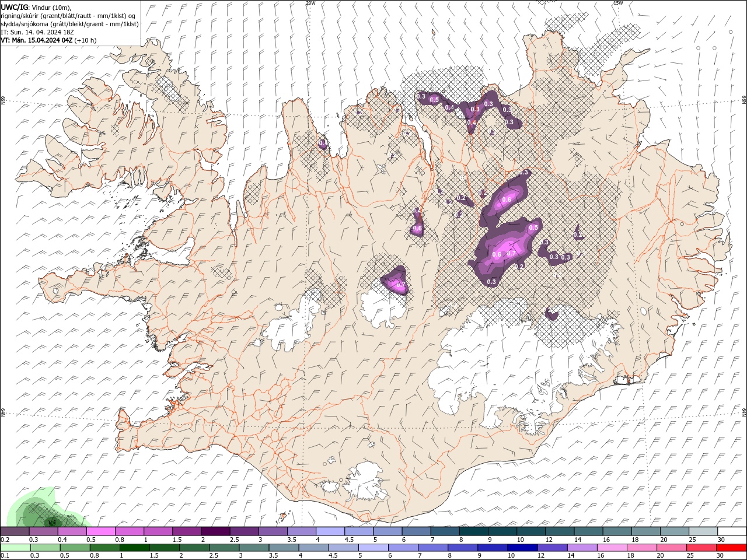The width and height of the screenshot is (747, 560).
Task: Select the 0.5 green swatch in lower legend row
Action: click(x=75, y=548)
